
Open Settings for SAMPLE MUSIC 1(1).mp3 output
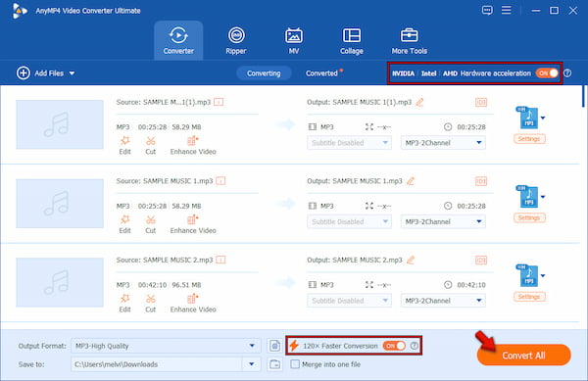[529, 139]
